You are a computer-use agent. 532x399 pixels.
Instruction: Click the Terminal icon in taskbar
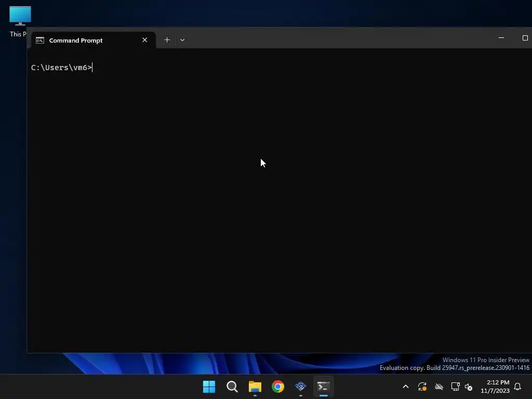323,387
